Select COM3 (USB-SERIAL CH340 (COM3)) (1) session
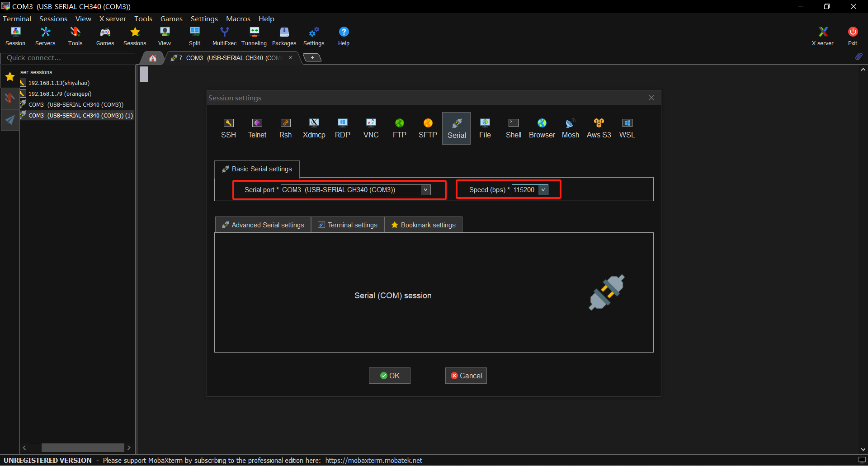868x466 pixels. (x=77, y=115)
